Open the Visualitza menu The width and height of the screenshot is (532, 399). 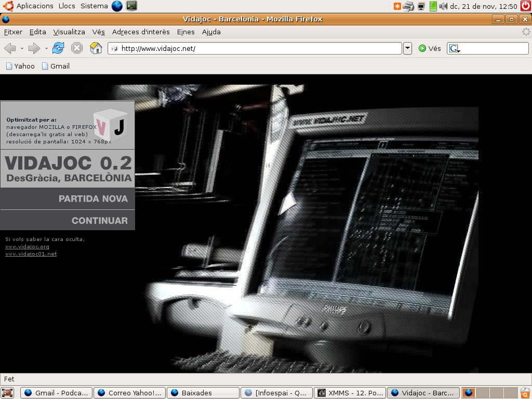(69, 32)
